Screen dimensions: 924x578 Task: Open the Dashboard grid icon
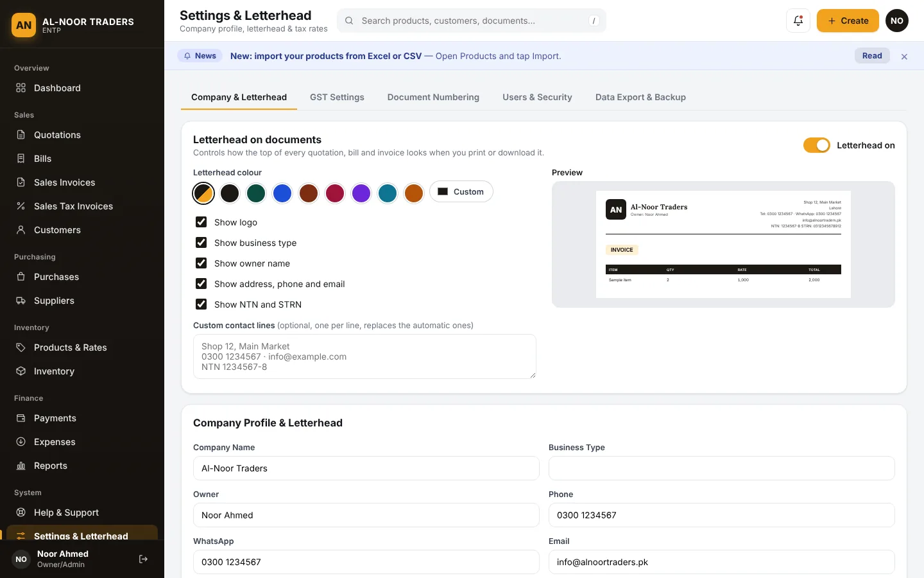coord(21,88)
